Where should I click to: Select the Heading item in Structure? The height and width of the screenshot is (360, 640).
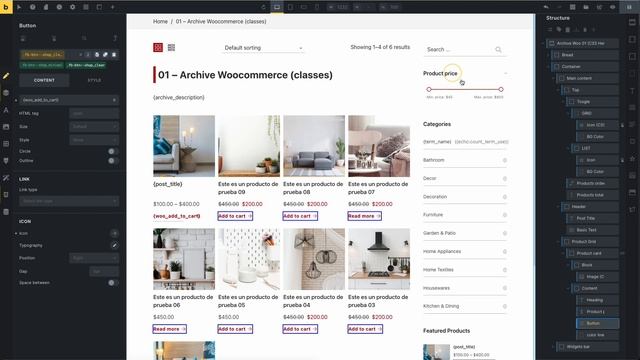[598, 300]
